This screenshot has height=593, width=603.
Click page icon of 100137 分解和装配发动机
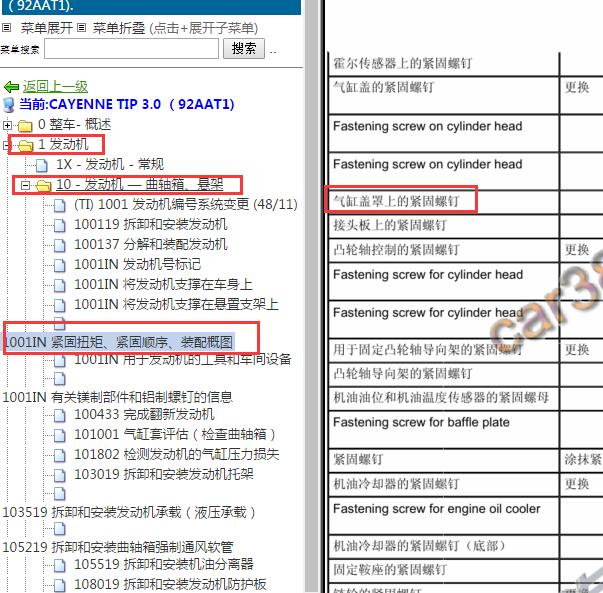(x=60, y=246)
